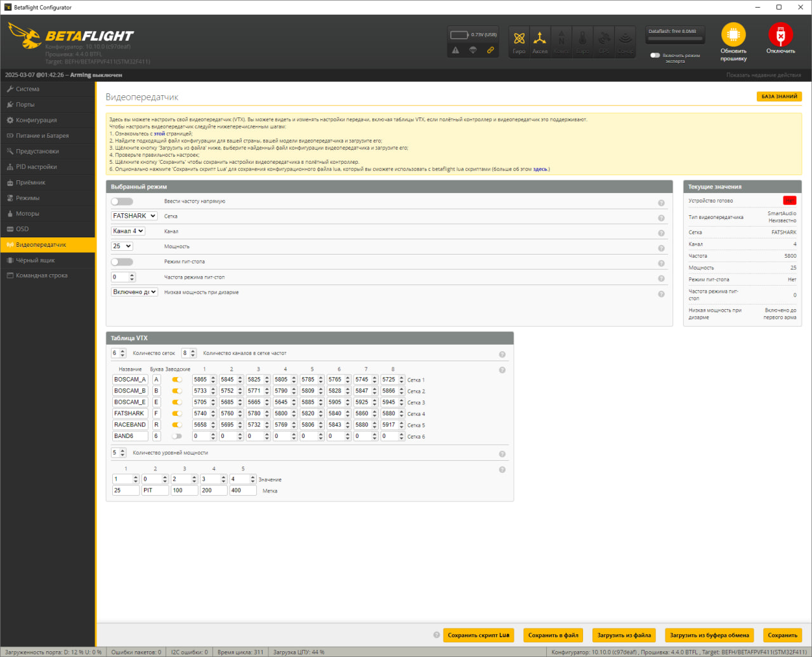The image size is (812, 657).
Task: Toggle factory switch for FATSHARK band
Action: tap(177, 414)
